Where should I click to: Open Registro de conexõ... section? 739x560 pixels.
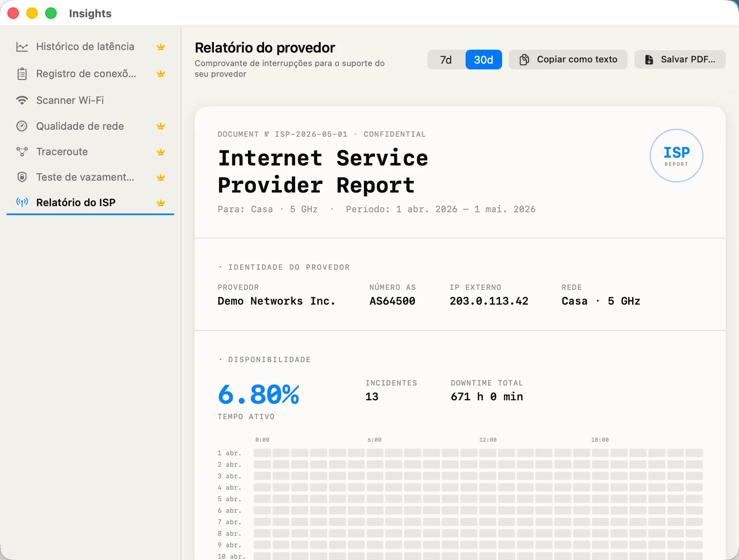[x=90, y=74]
